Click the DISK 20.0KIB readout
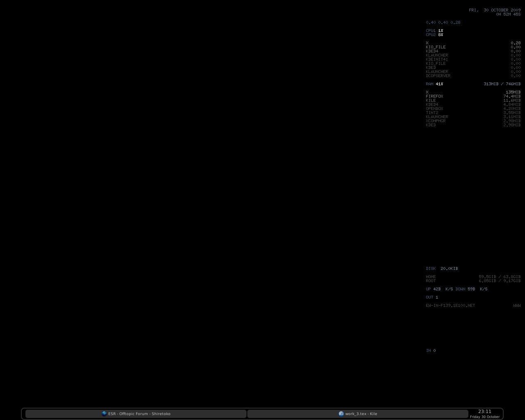 pyautogui.click(x=442, y=269)
